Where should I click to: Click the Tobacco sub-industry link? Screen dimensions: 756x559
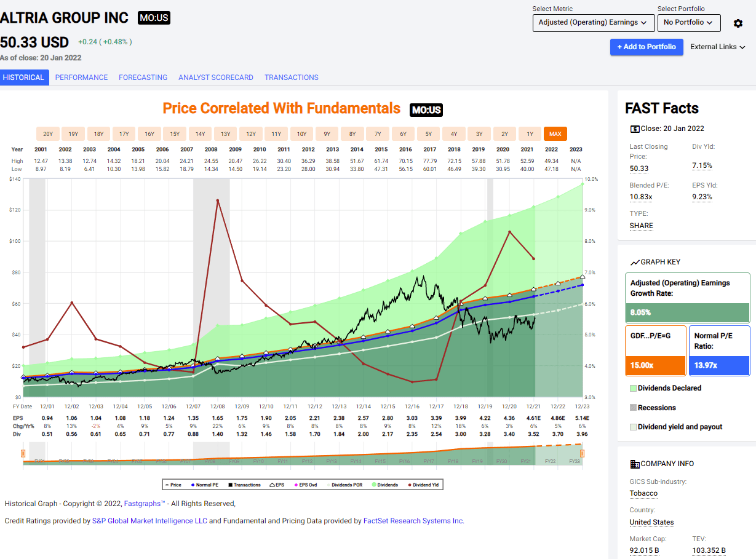coord(643,493)
